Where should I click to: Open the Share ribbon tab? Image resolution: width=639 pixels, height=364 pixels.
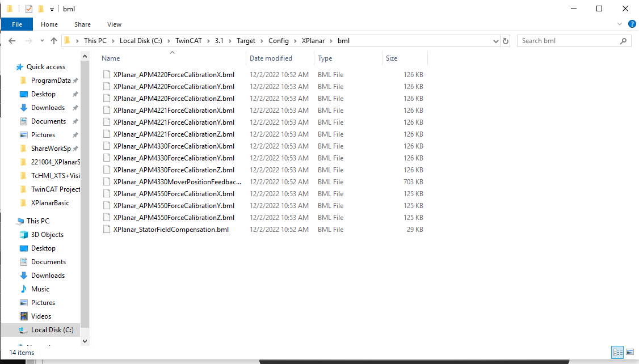82,24
